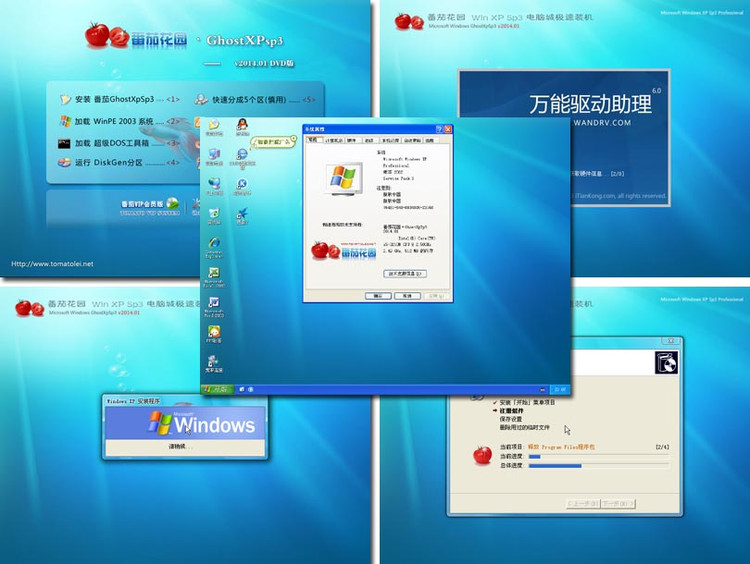This screenshot has height=564, width=750.
Task: Switch to sixth tab in System Properties
Action: pos(412,140)
